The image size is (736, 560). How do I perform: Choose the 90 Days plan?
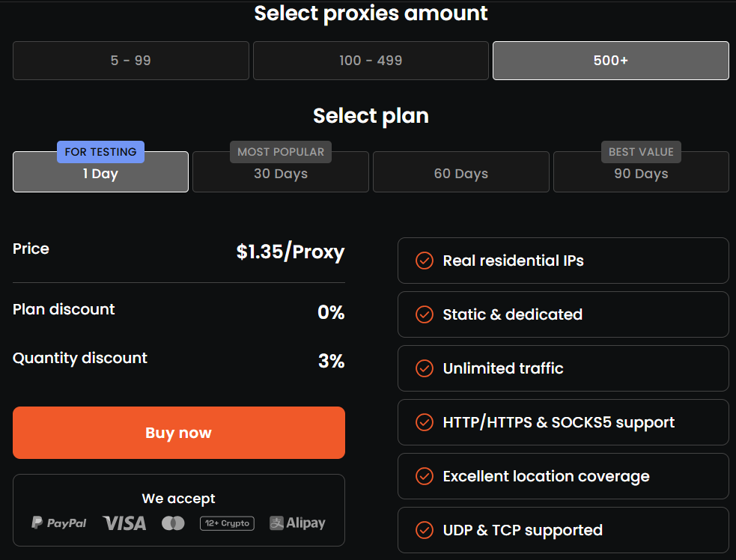641,174
